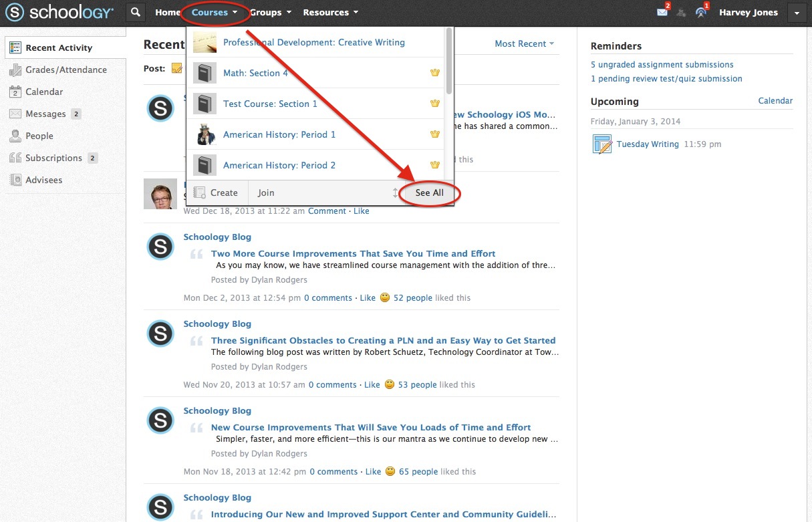Screen dimensions: 812x522
Task: Open the Most Recent filter dropdown
Action: (x=524, y=44)
